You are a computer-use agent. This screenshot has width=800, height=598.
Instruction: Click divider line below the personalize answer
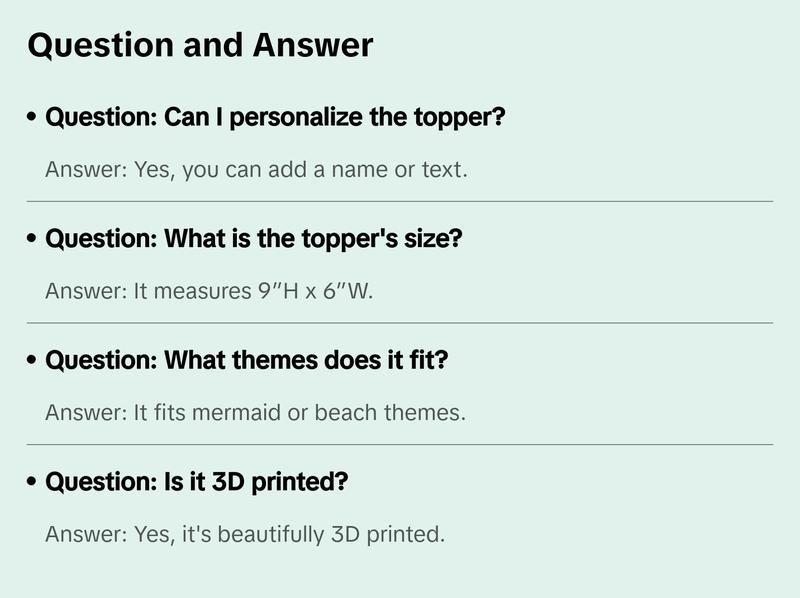[400, 201]
